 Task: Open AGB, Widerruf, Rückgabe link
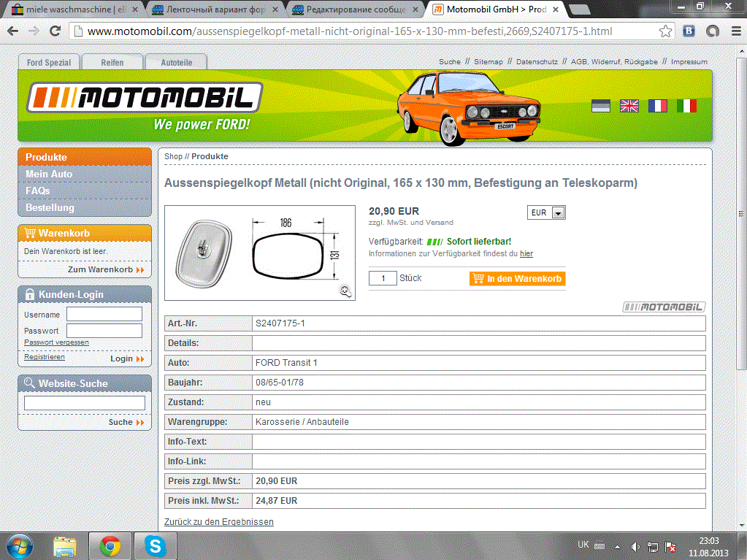pyautogui.click(x=614, y=61)
